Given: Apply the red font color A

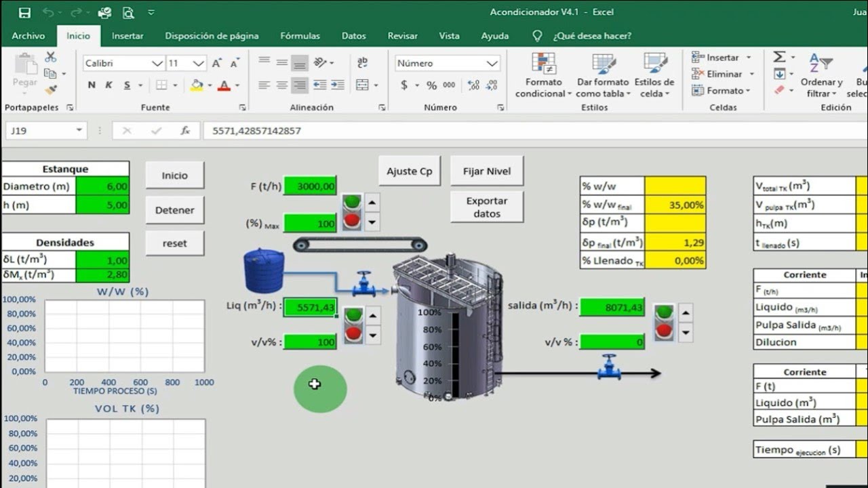Looking at the screenshot, I should pos(224,85).
